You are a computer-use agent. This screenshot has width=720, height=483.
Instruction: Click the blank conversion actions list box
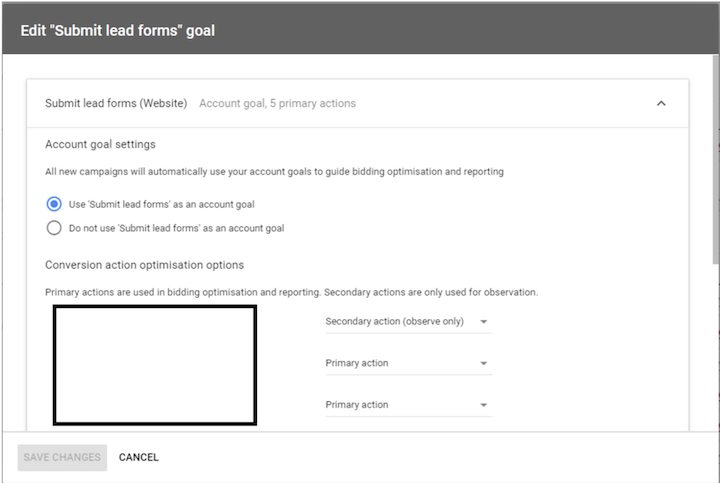pos(154,365)
